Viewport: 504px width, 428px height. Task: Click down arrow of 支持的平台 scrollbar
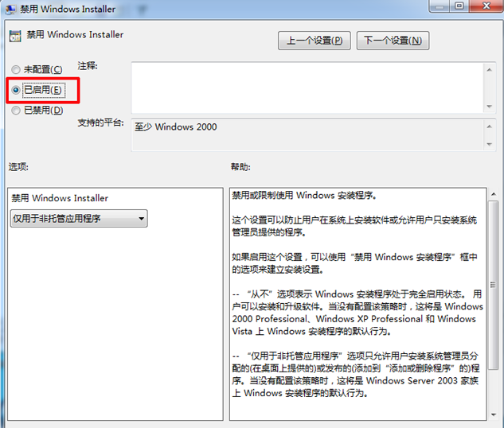pos(488,142)
